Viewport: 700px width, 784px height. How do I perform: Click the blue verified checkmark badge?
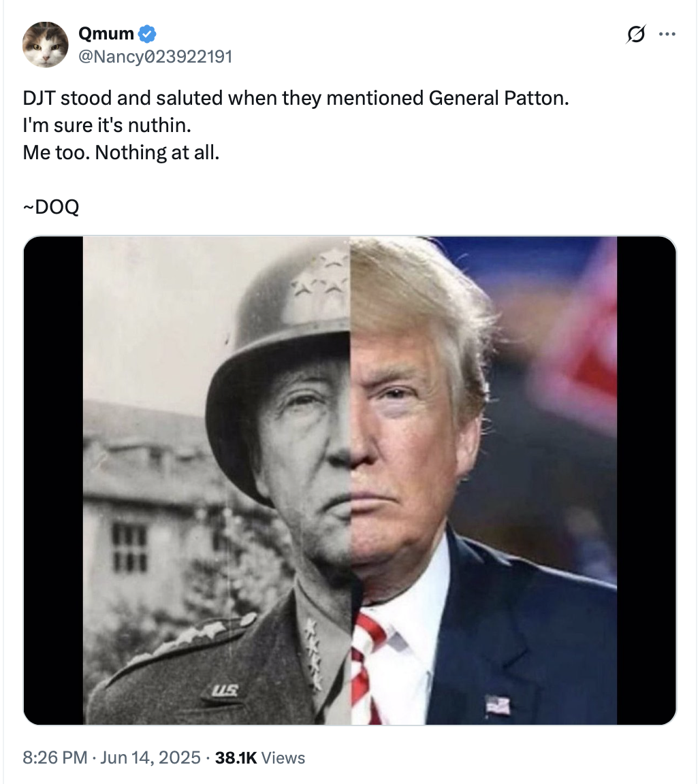147,34
